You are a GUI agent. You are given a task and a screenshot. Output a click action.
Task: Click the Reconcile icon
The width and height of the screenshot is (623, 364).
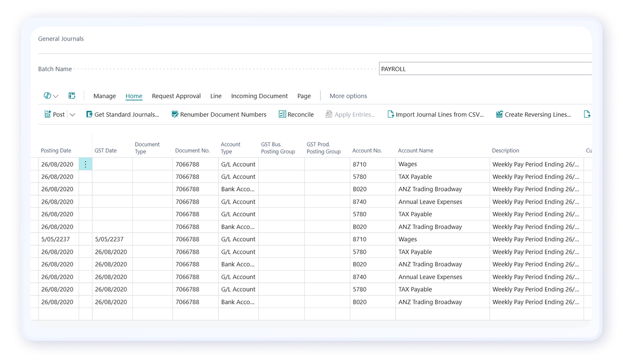282,114
